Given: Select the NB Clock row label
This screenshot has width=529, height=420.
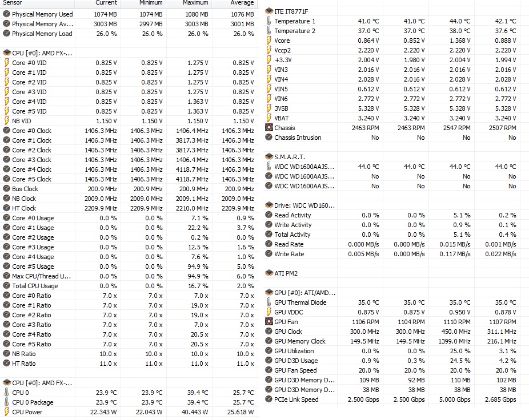Looking at the screenshot, I should 24,199.
